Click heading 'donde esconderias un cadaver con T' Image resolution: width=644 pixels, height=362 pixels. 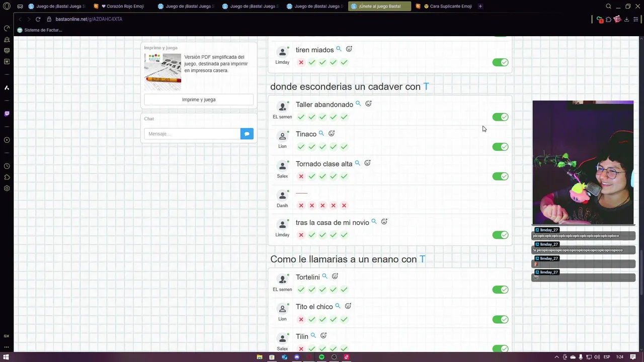(x=350, y=86)
